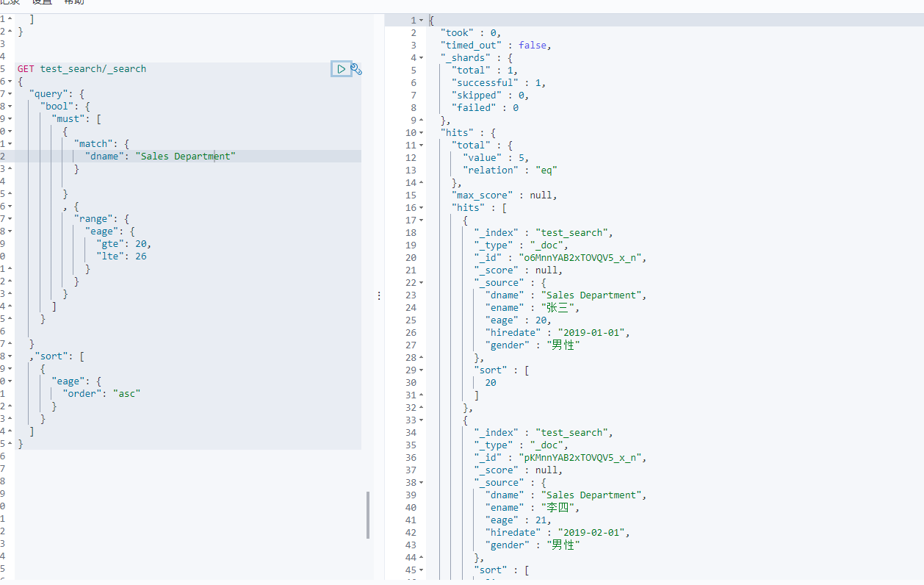Screen dimensions: 924x585
Task: Click the "order": "asc" line in the sort
Action: coord(101,394)
